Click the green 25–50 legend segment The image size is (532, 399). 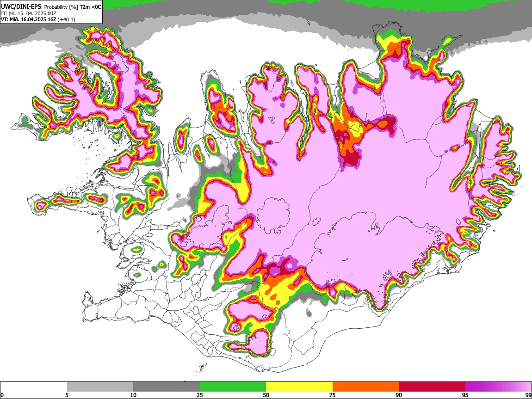click(233, 387)
